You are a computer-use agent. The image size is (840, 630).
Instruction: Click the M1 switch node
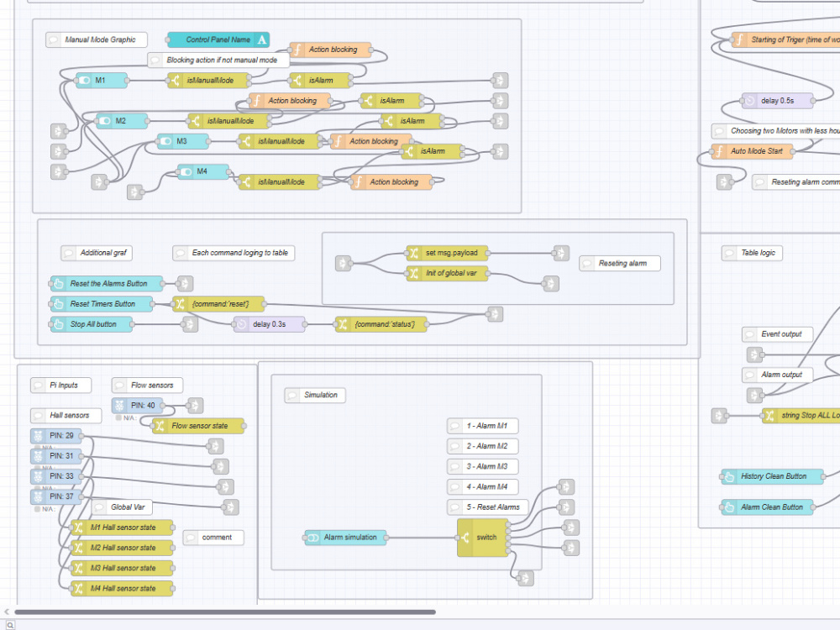(102, 81)
